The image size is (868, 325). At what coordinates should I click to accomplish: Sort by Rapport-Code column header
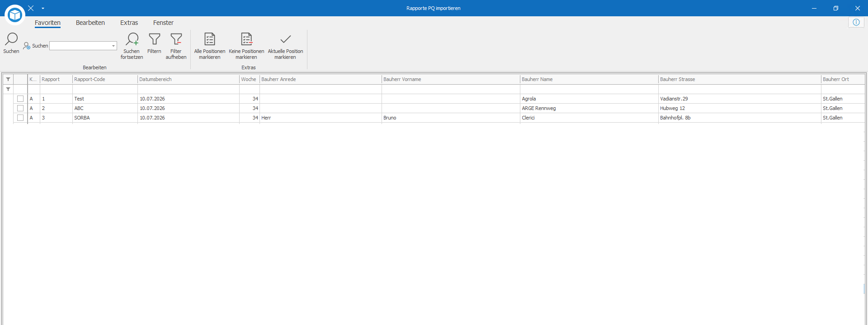pos(105,79)
